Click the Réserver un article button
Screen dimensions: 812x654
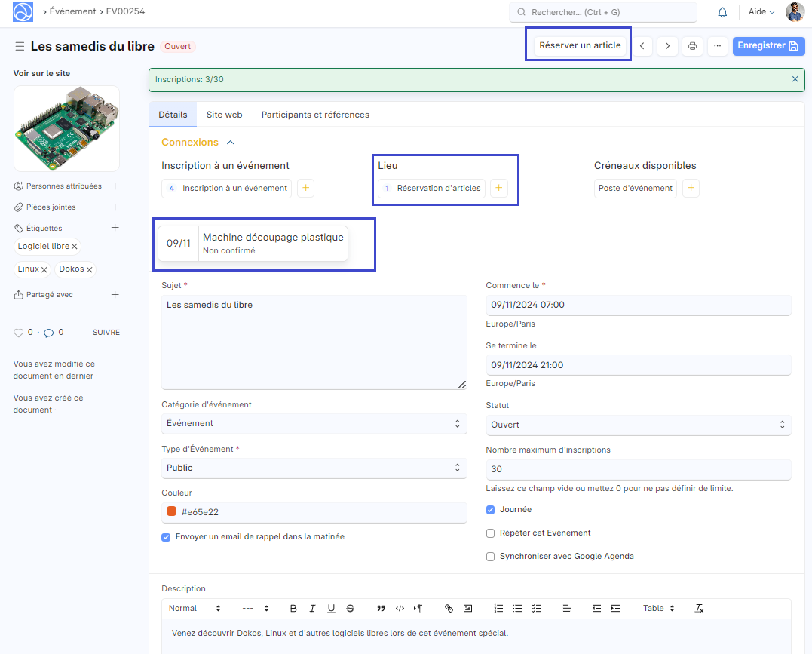pyautogui.click(x=580, y=46)
